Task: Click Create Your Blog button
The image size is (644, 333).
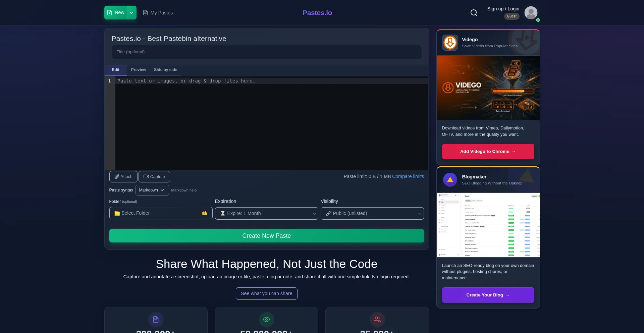Action: tap(488, 295)
